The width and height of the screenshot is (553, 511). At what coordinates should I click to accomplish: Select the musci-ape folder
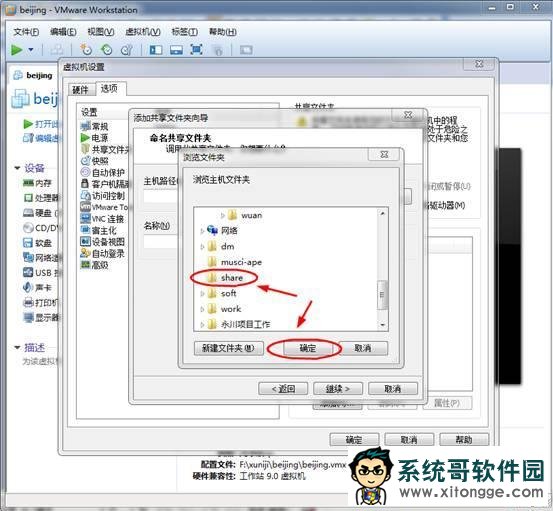235,262
